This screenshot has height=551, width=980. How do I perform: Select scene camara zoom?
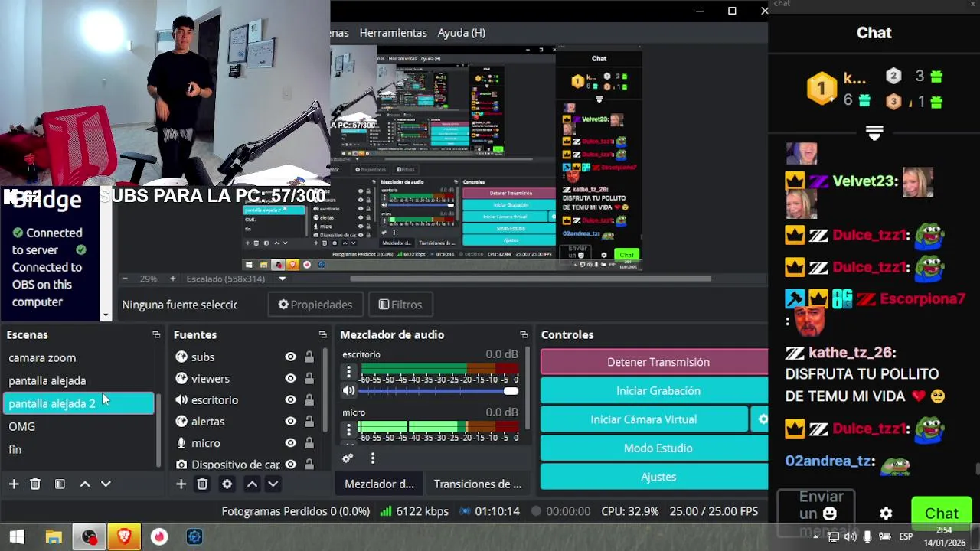click(80, 357)
